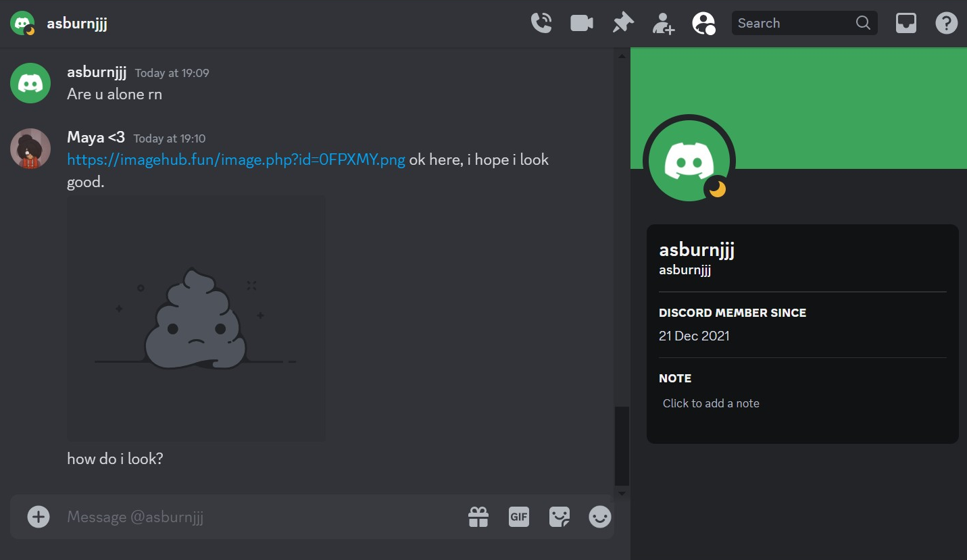Open the emoji picker

tap(599, 517)
